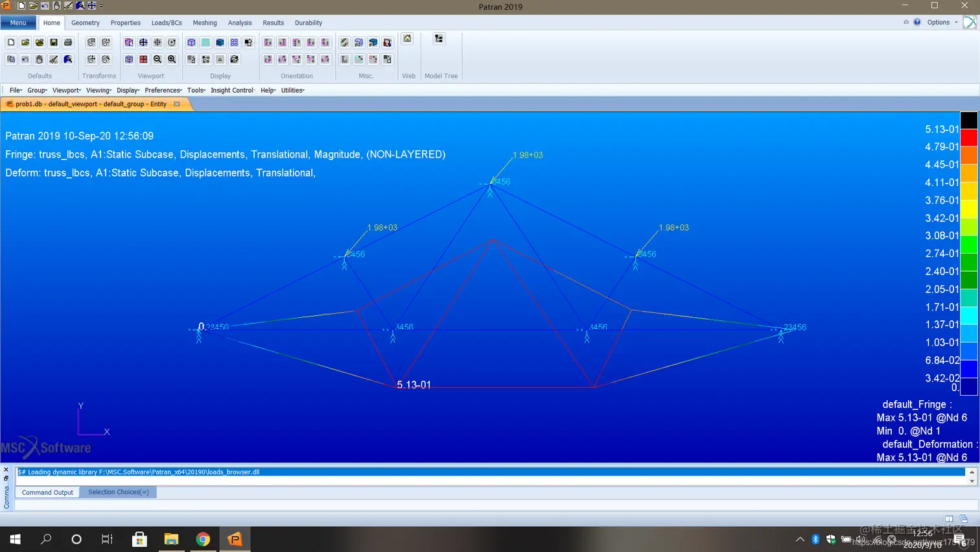
Task: Create a new database with File New icon
Action: click(x=11, y=42)
